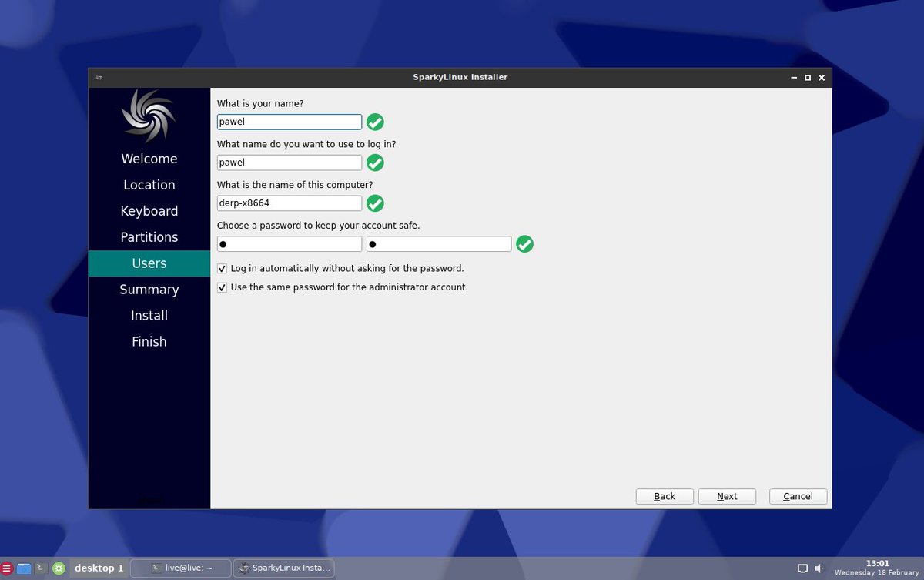This screenshot has height=580, width=924.
Task: Focus the "What is your name?" input field
Action: (x=290, y=122)
